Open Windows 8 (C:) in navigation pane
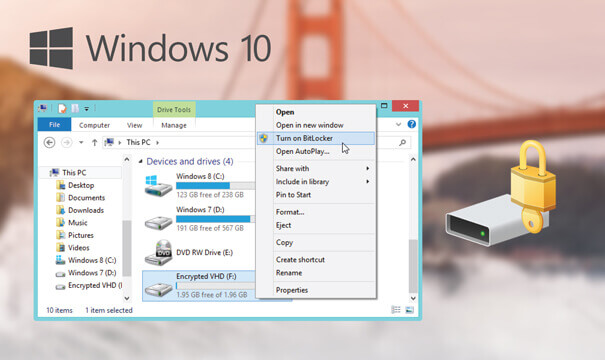The width and height of the screenshot is (605, 360). click(92, 260)
